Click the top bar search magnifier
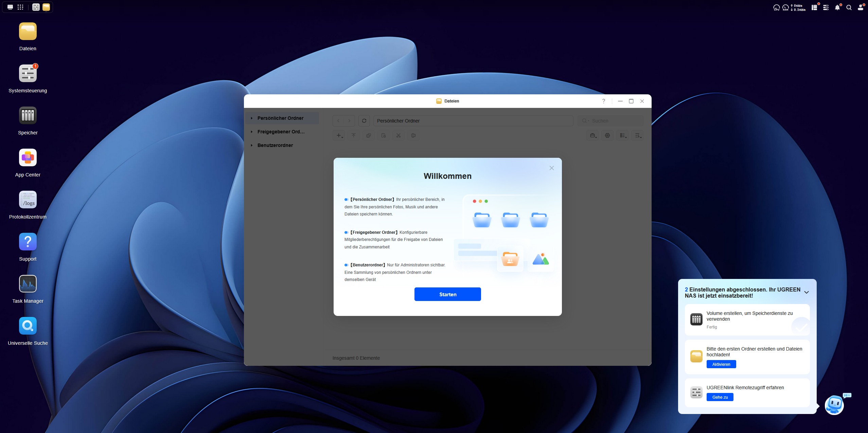868x433 pixels. point(849,7)
